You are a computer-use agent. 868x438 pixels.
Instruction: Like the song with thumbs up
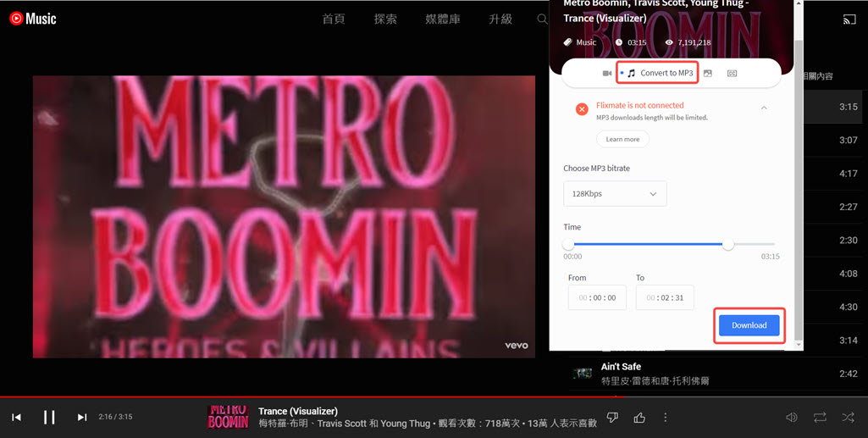[x=639, y=417]
